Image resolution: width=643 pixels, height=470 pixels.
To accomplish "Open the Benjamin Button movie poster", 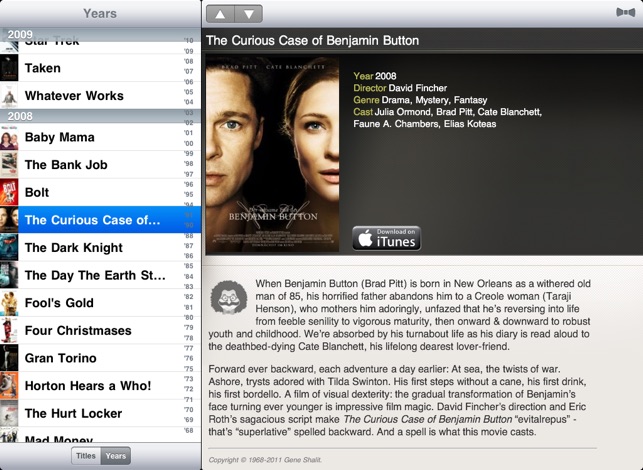I will tap(272, 154).
